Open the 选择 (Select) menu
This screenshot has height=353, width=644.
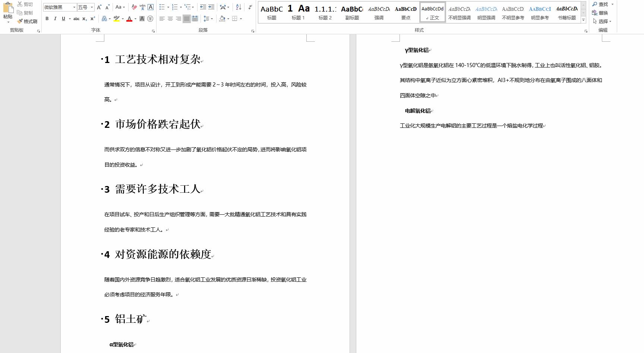click(x=603, y=21)
